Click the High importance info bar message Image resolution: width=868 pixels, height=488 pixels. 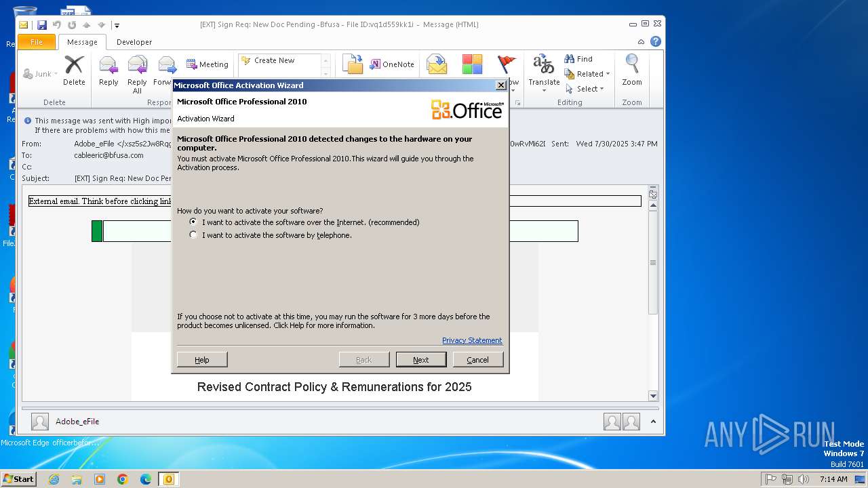[102, 121]
